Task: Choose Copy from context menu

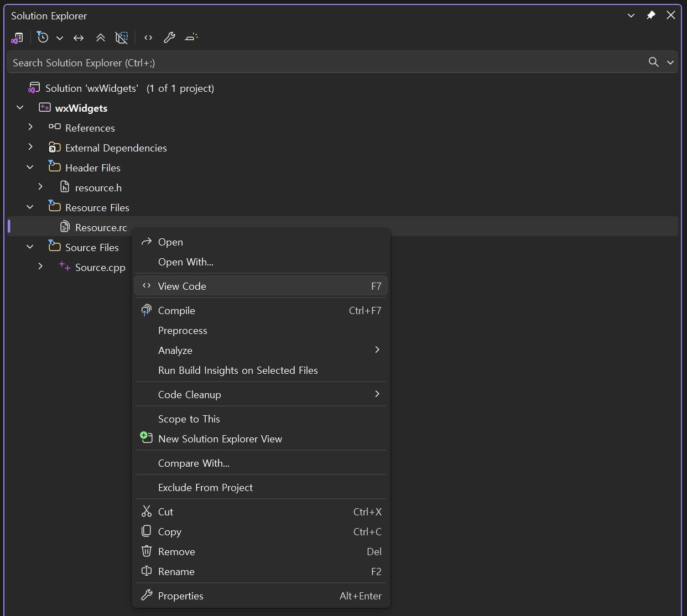Action: (x=261, y=532)
